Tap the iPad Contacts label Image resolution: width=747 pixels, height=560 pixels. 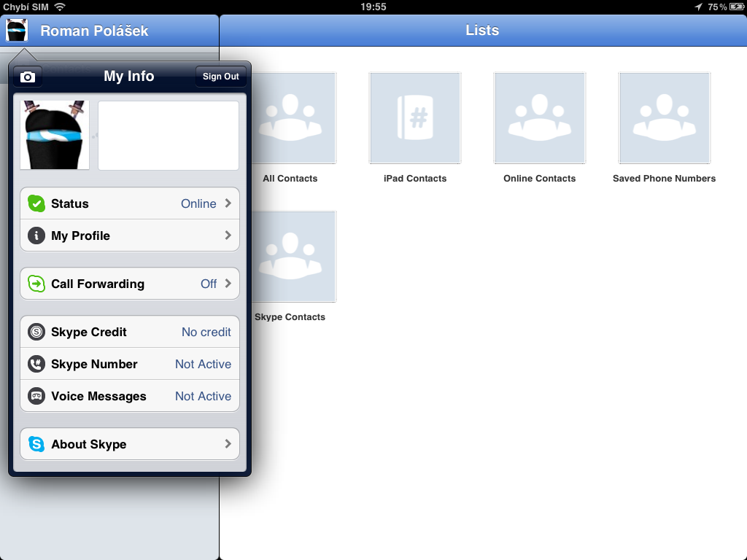click(415, 179)
